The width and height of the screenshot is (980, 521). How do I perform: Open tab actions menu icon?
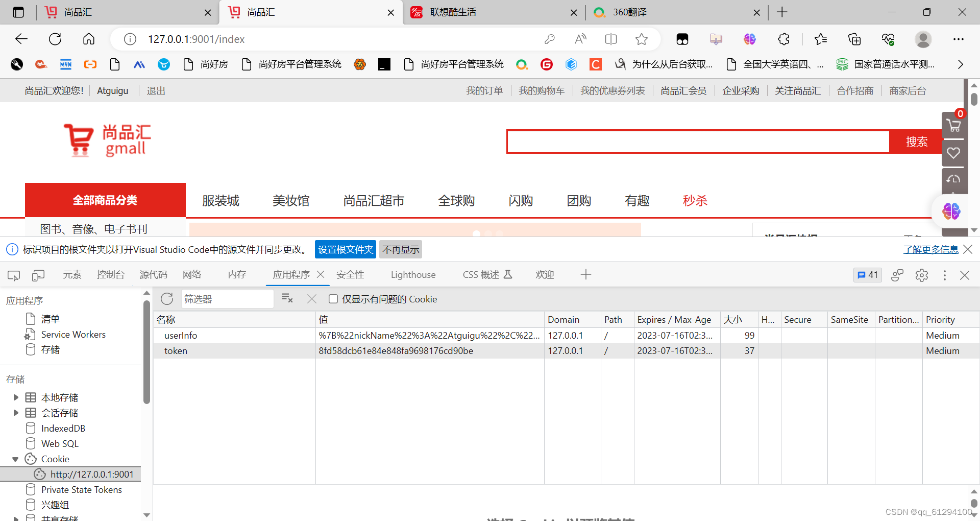click(18, 12)
